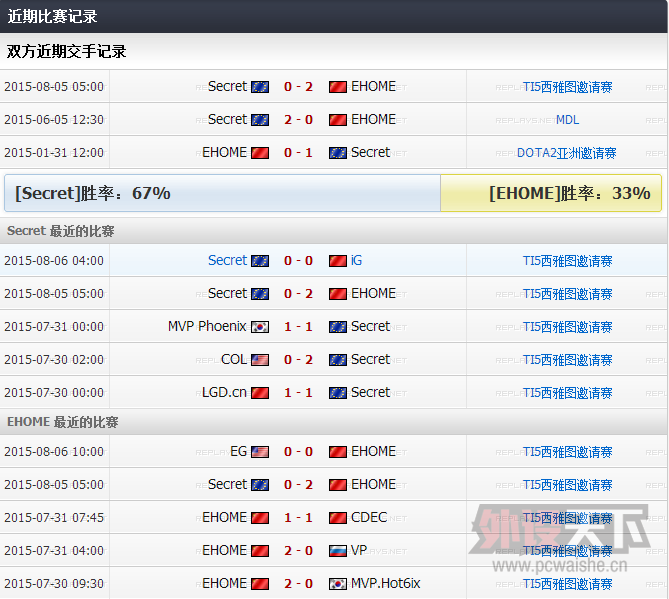Click the Secret 胜率 67% bar
Image resolution: width=669 pixels, height=599 pixels.
pyautogui.click(x=222, y=193)
